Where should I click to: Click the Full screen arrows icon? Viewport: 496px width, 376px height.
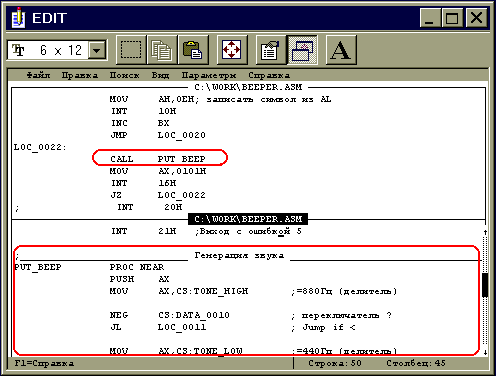[232, 50]
